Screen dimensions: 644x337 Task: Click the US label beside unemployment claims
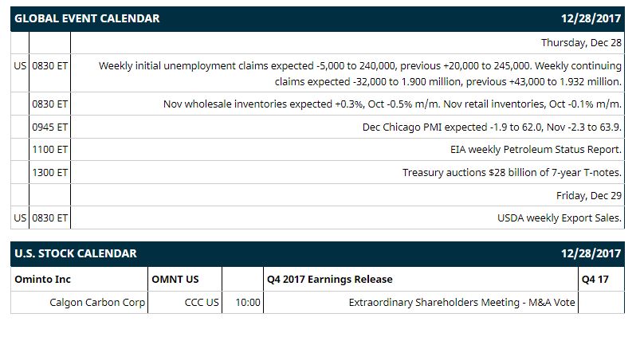(20, 65)
